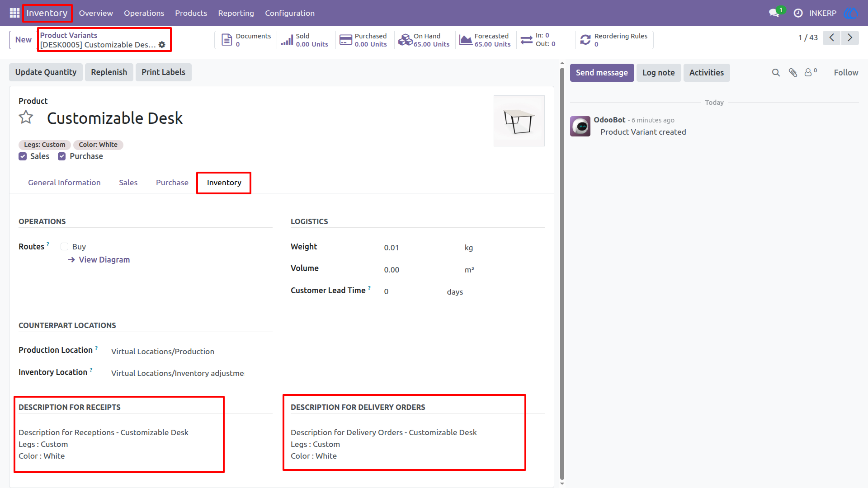Search chatter messages magnifier icon
The height and width of the screenshot is (488, 868).
(x=776, y=73)
